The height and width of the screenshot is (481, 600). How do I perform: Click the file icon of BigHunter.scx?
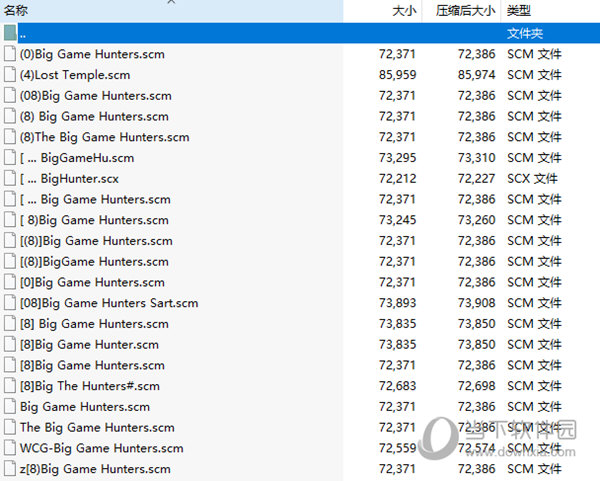[10, 179]
